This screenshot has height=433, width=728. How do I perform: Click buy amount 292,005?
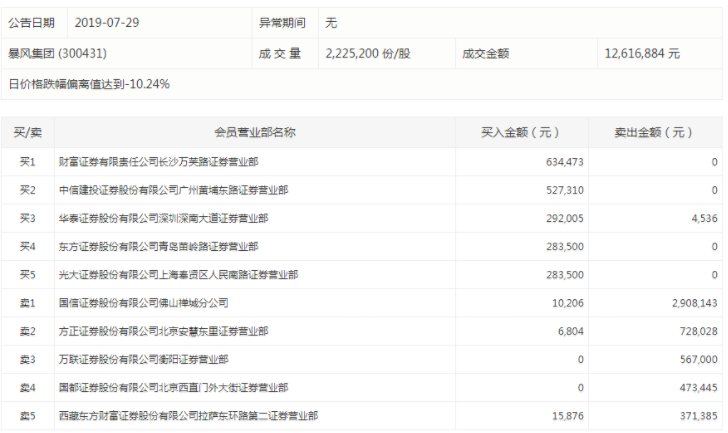pos(565,219)
